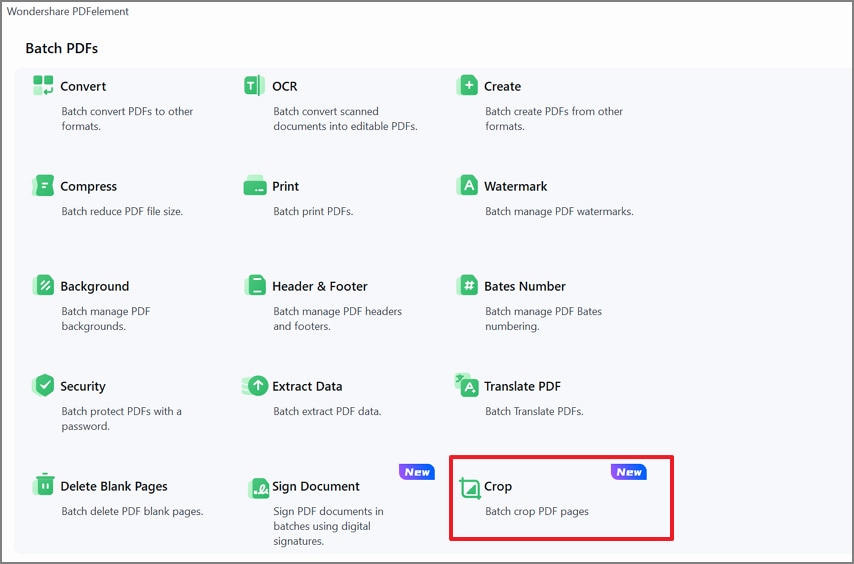Open the OCR tool icon
The width and height of the screenshot is (854, 564).
[254, 85]
